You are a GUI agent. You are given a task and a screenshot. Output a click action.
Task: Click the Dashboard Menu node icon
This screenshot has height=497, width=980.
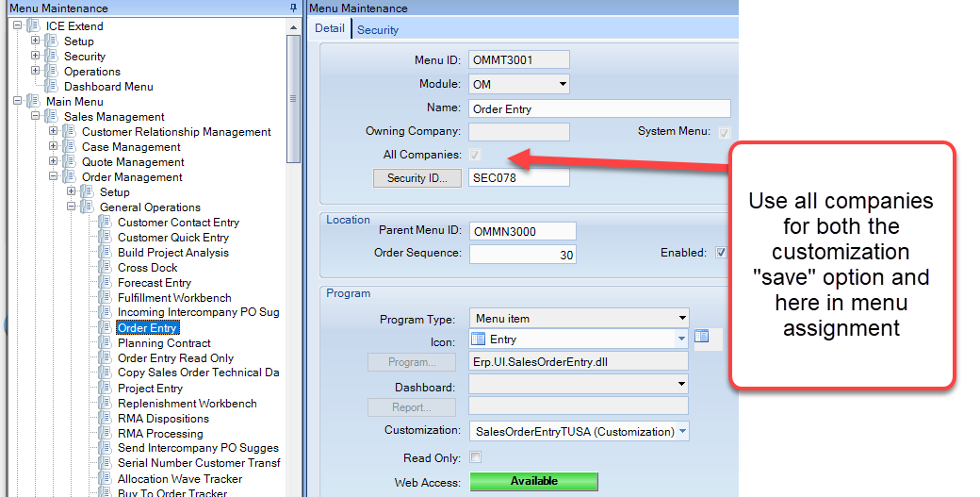(x=52, y=86)
